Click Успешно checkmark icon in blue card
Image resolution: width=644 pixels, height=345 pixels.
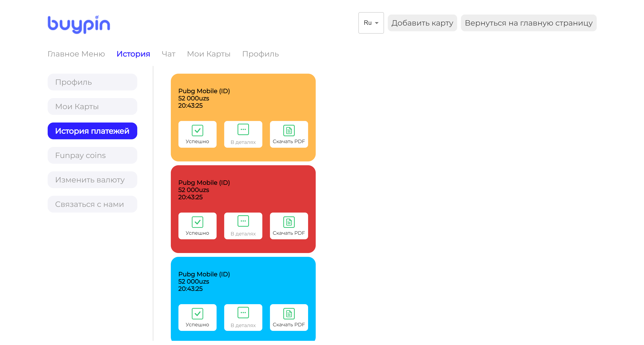click(197, 314)
